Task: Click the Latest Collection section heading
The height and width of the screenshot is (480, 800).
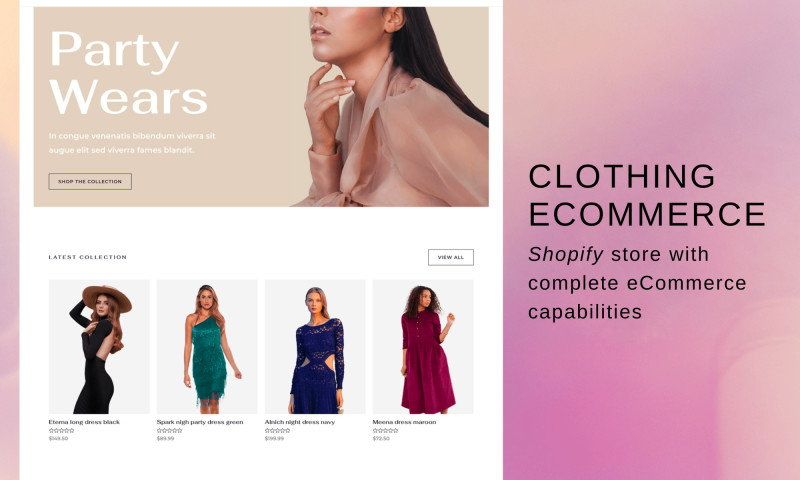Action: pyautogui.click(x=88, y=257)
